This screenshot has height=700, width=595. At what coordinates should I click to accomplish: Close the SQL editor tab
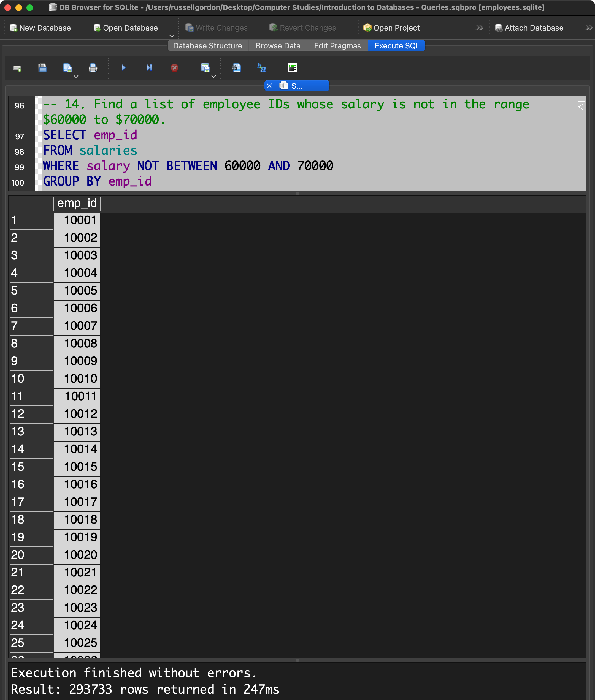(269, 86)
